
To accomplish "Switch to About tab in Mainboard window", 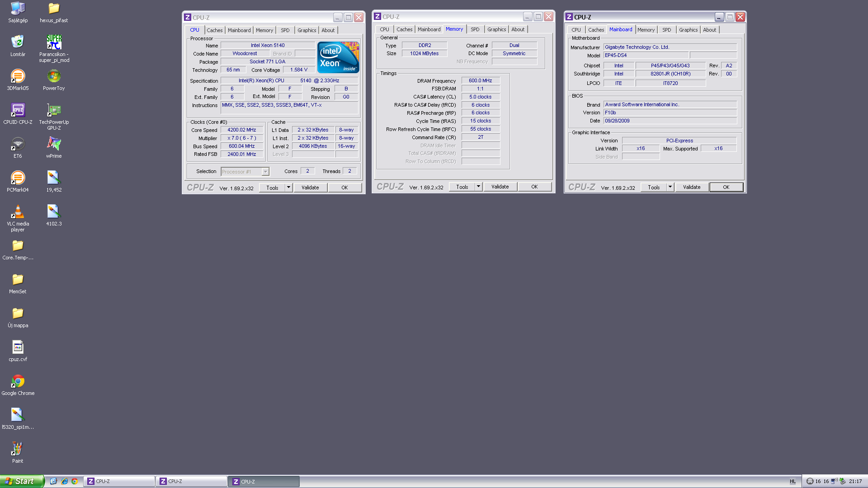I will click(710, 30).
